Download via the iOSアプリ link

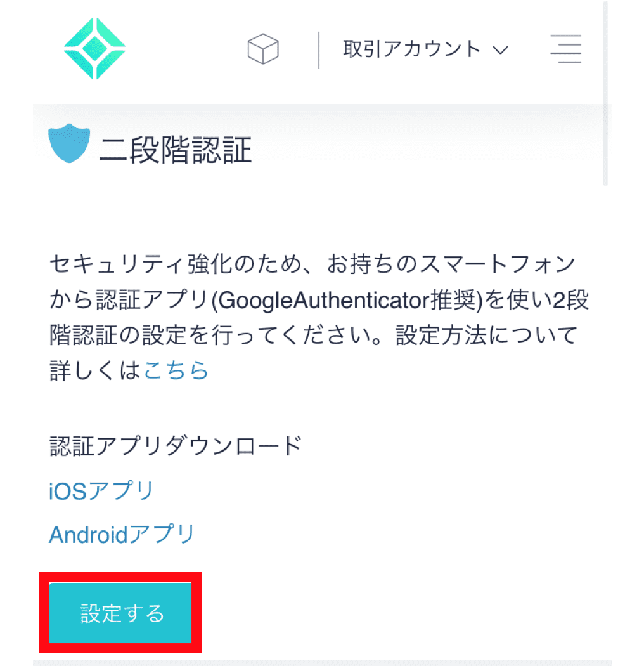[x=100, y=490]
